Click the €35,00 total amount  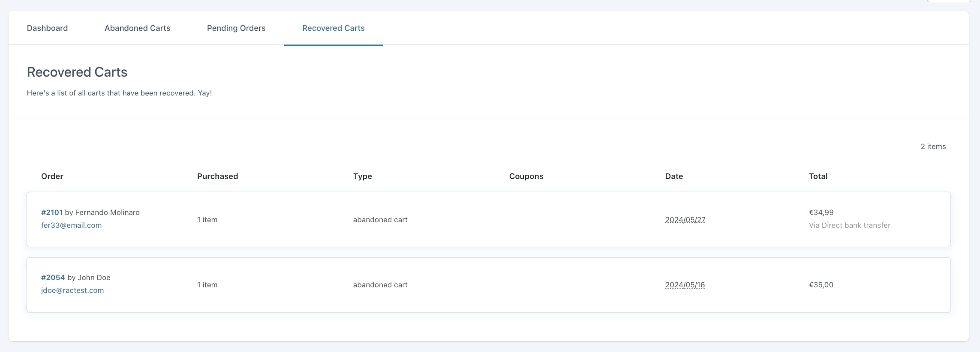coord(821,285)
